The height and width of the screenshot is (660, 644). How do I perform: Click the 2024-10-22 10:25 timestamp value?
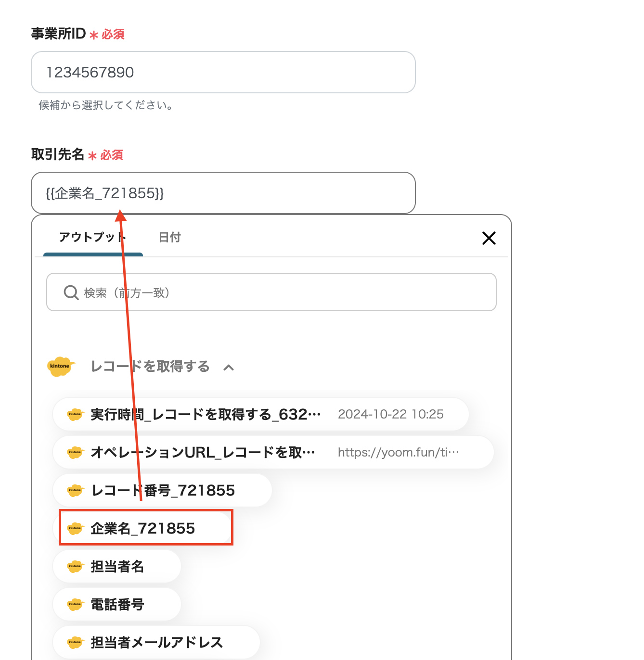coord(391,414)
